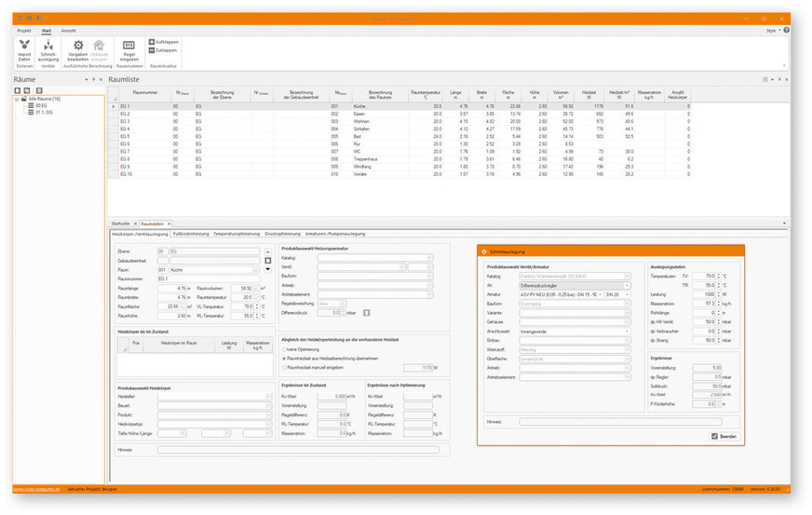Click the Vorgaben bearbeiten gear icon

pyautogui.click(x=78, y=47)
